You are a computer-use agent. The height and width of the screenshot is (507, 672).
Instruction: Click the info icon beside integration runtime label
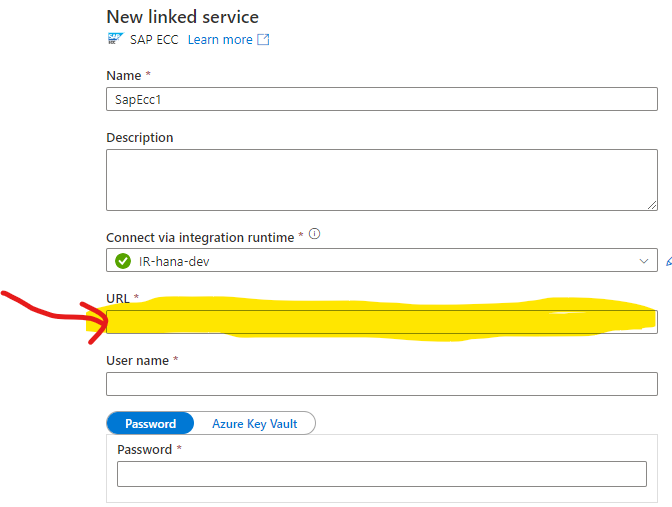tap(314, 235)
